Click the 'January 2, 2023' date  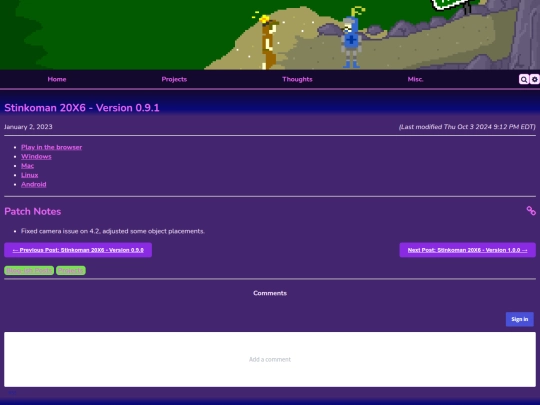28,127
